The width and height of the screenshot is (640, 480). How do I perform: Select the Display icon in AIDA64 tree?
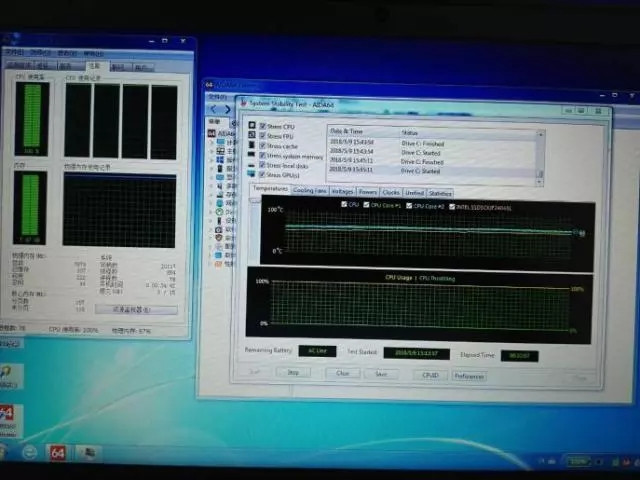(220, 177)
